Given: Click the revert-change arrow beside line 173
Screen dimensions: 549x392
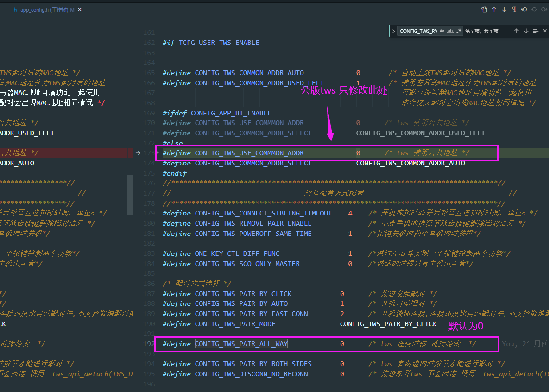Looking at the screenshot, I should coord(138,153).
